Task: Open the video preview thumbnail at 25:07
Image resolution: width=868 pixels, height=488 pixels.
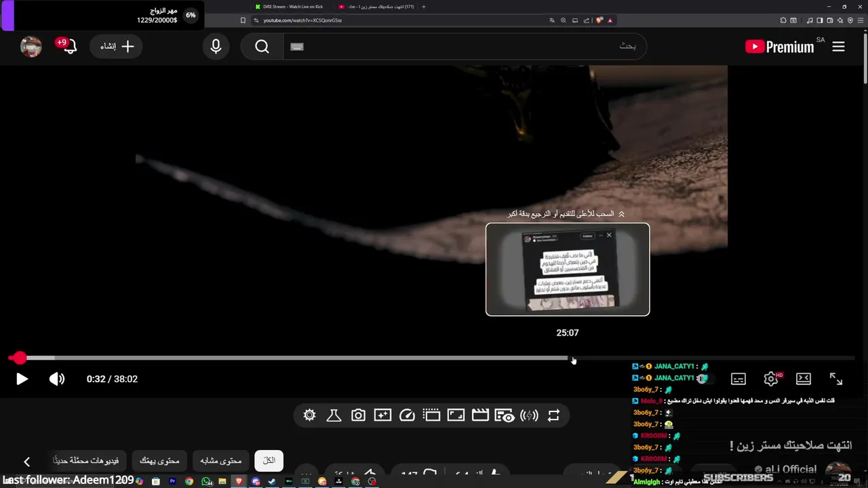Action: pos(568,269)
